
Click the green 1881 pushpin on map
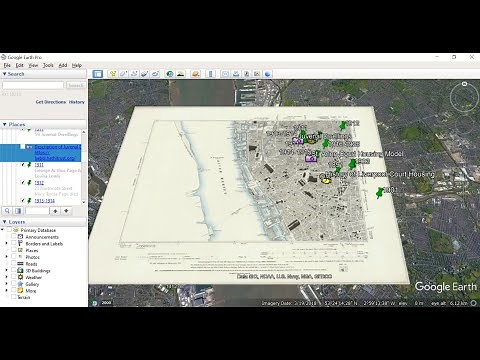[379, 193]
